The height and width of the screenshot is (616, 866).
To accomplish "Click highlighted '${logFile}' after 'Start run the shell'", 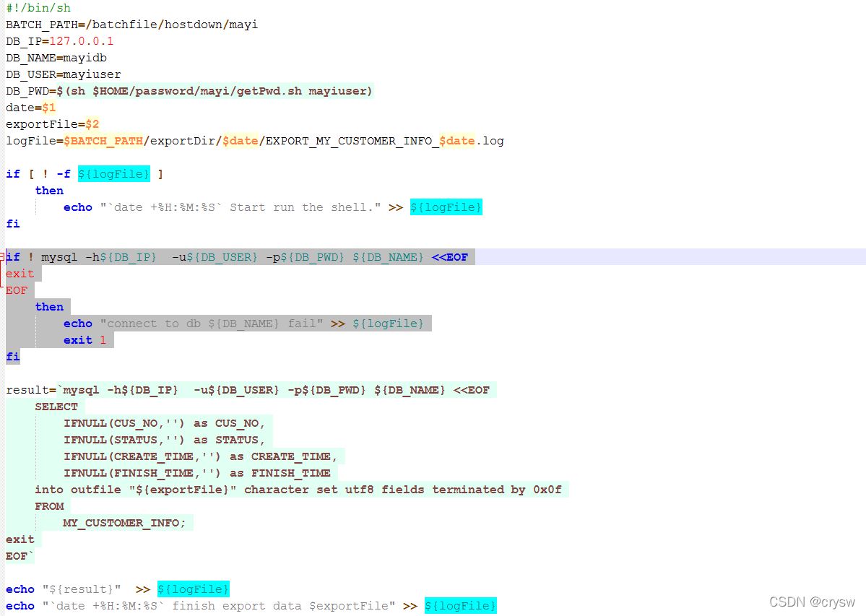I will [446, 207].
